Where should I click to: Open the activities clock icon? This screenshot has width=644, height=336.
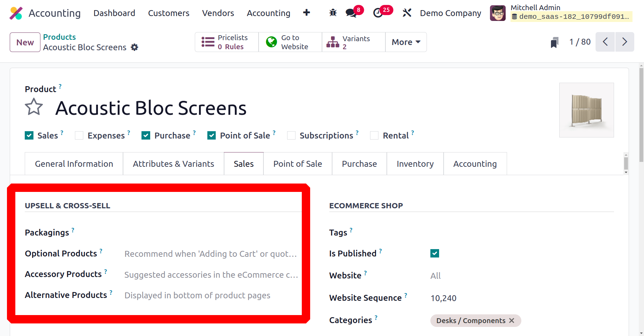coord(378,13)
